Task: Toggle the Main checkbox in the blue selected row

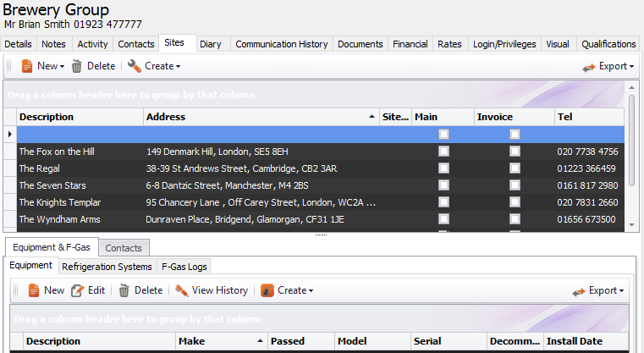Action: (443, 135)
